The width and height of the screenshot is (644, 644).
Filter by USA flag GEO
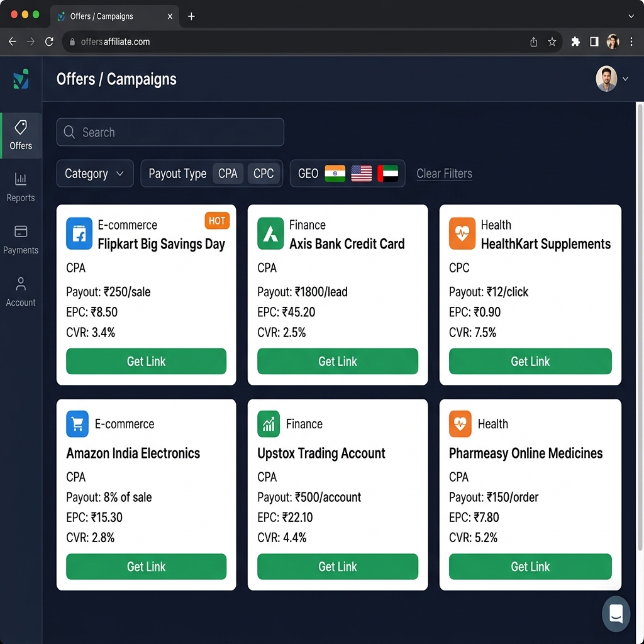pos(362,174)
